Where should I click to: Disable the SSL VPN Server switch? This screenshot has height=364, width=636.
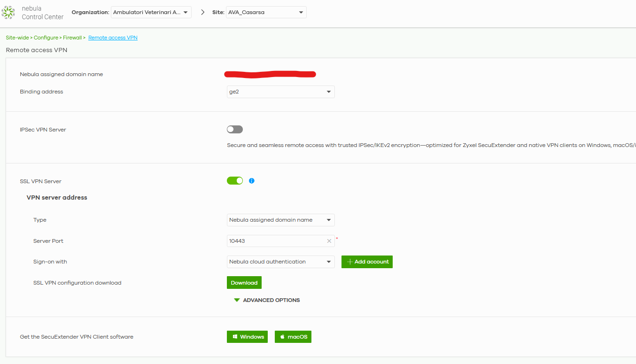(235, 181)
